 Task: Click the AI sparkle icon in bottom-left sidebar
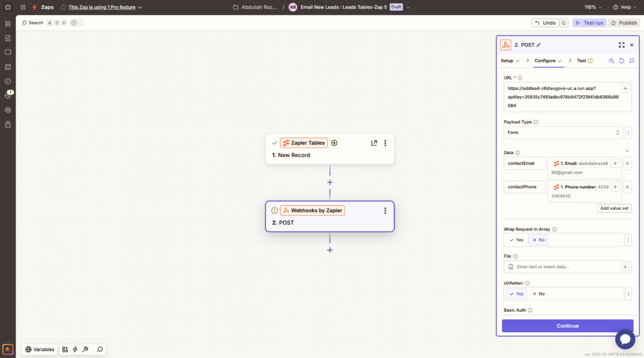click(8, 349)
